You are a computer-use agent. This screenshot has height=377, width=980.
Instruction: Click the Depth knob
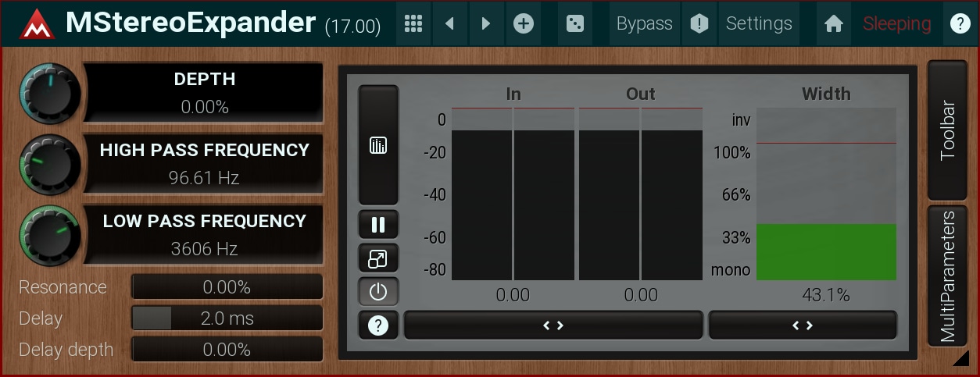pyautogui.click(x=49, y=93)
